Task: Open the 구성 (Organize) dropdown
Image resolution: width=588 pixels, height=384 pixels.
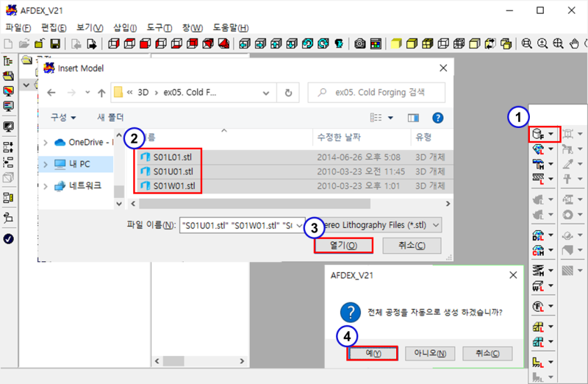Action: 63,117
